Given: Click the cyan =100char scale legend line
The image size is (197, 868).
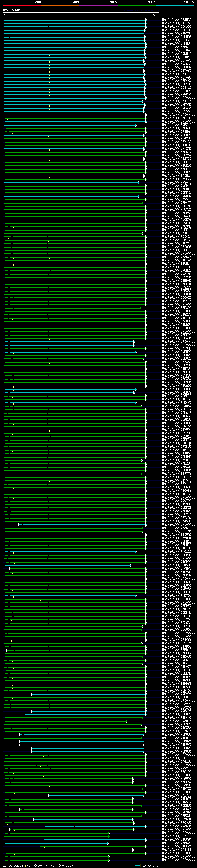Looking at the screenshot, I should pos(137,865).
